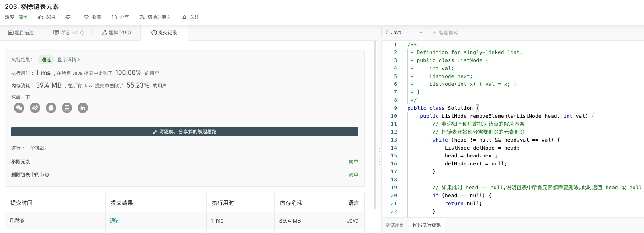Switch to 题目描述 tab
This screenshot has height=233, width=644.
click(21, 33)
